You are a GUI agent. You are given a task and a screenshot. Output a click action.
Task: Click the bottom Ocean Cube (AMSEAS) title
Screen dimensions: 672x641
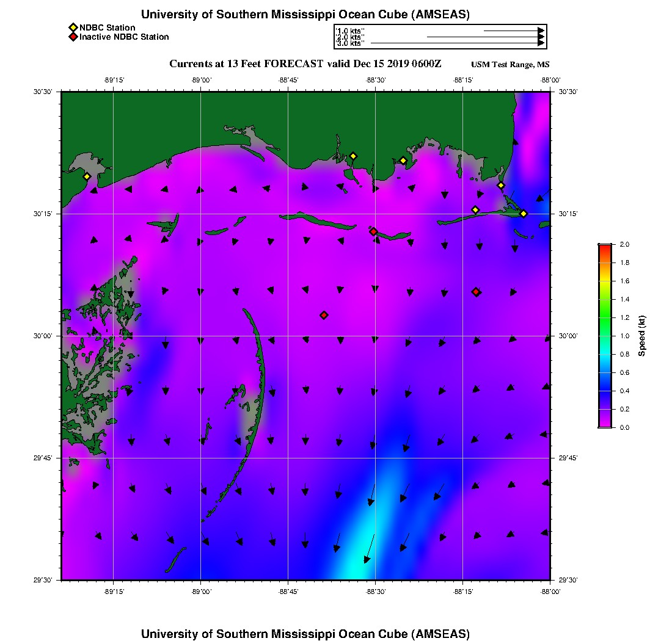click(305, 633)
